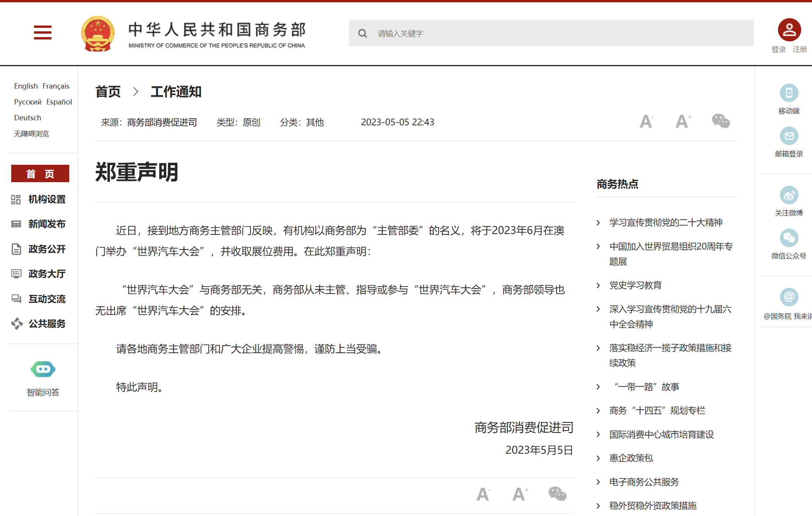The height and width of the screenshot is (516, 812).
Task: Open the 新闻发布 menu item
Action: point(47,224)
